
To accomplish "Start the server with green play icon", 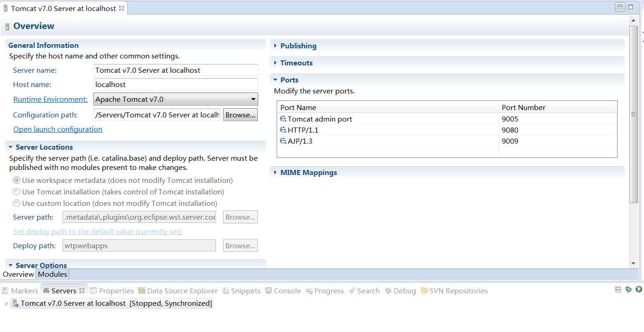I will [639, 290].
